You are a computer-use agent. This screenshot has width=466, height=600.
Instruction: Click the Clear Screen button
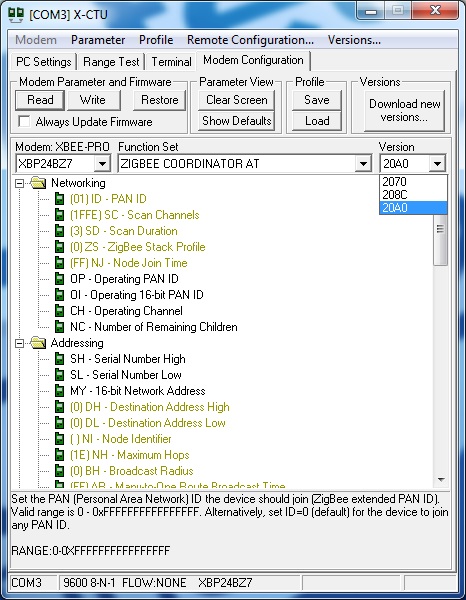coord(236,100)
